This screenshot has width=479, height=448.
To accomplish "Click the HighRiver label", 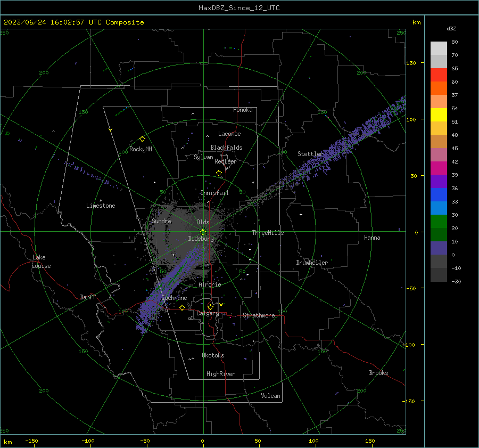I will [x=221, y=374].
